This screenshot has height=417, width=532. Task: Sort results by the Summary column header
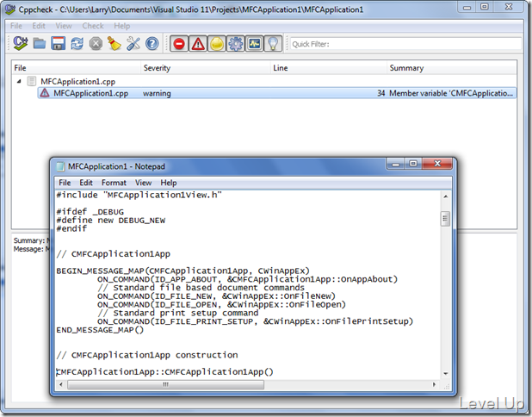[452, 68]
